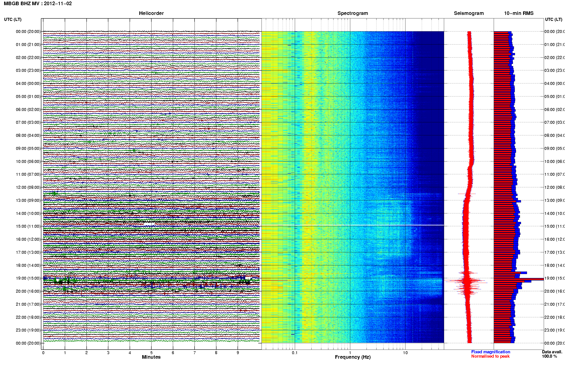Select left time label '17:00 (13:00)'
The height and width of the screenshot is (368, 588).
point(28,252)
